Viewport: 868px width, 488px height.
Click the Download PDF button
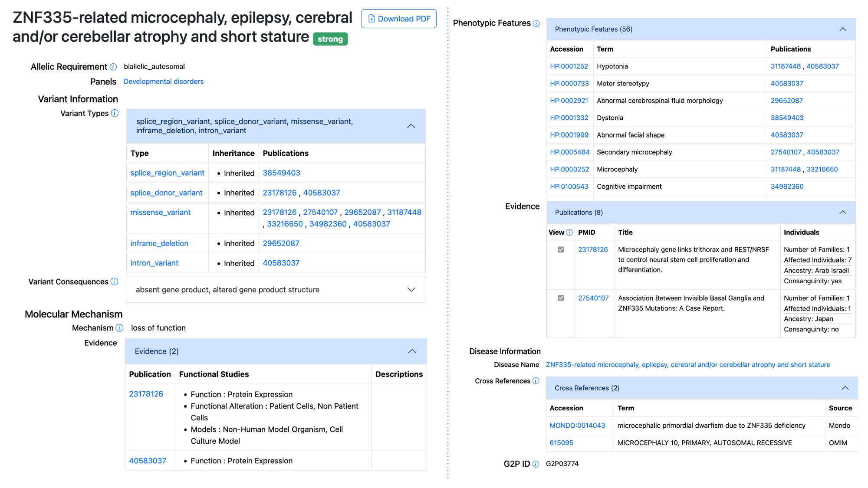(399, 19)
